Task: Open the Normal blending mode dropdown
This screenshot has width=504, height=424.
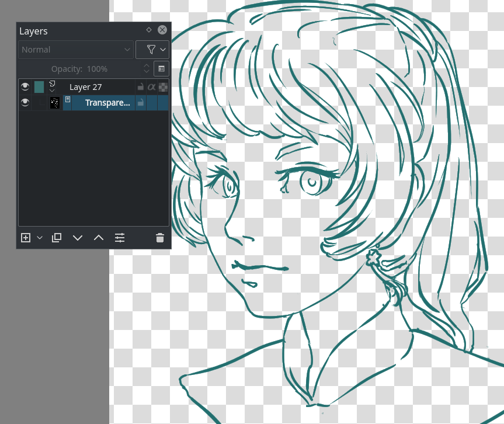Action: point(75,49)
